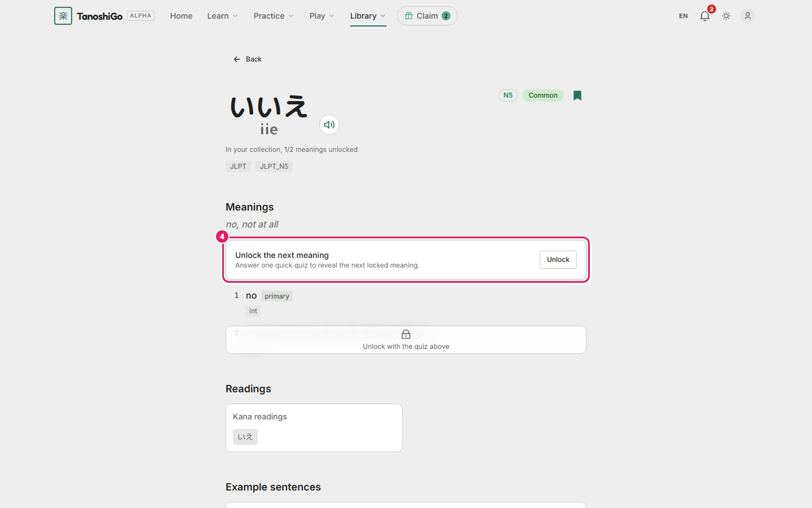Click the 'no, not at all' meaning summary

click(252, 225)
